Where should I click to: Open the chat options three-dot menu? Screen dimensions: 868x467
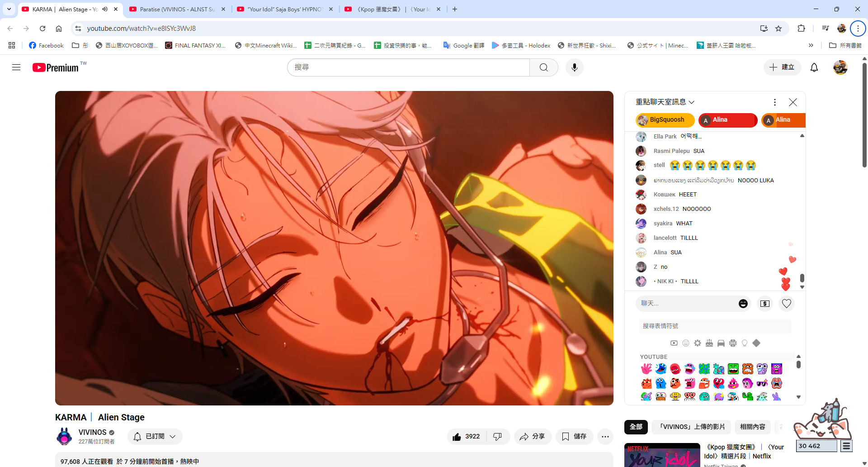[x=775, y=102]
